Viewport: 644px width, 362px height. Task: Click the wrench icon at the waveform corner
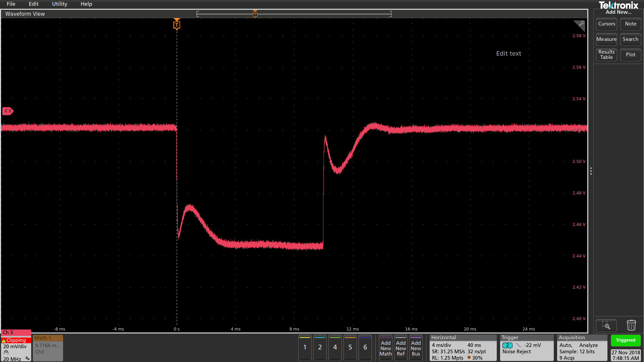(x=581, y=24)
